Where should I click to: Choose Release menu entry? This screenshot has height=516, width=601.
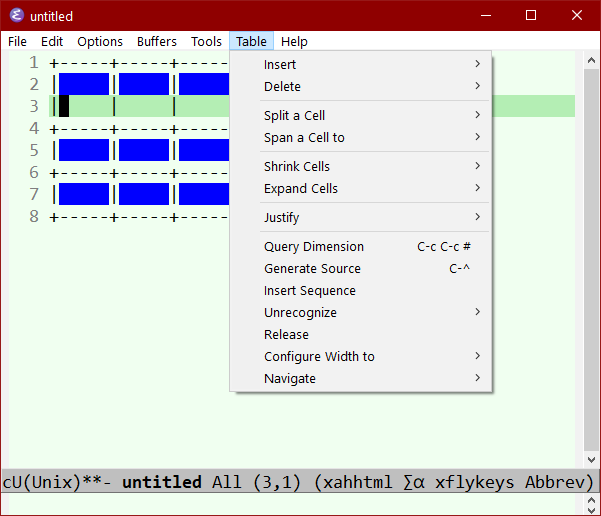tap(360, 334)
